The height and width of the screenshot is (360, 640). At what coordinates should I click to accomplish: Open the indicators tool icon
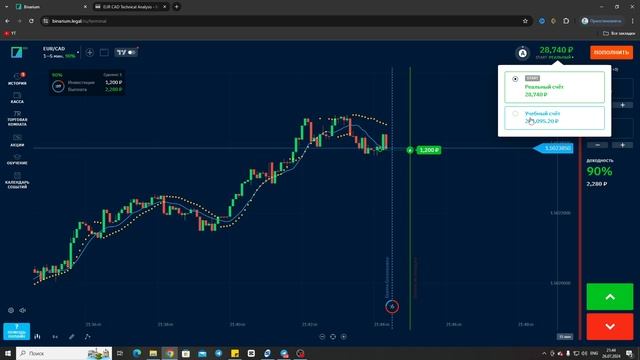tap(87, 337)
